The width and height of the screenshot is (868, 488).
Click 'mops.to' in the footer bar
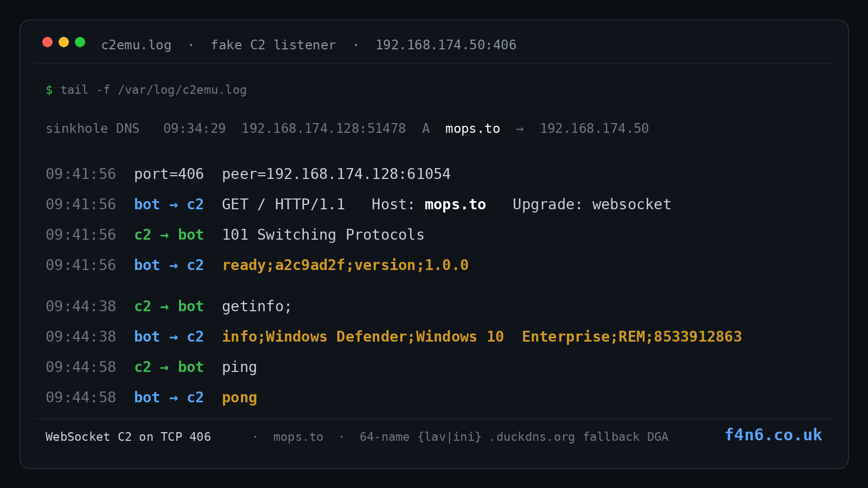tap(298, 437)
